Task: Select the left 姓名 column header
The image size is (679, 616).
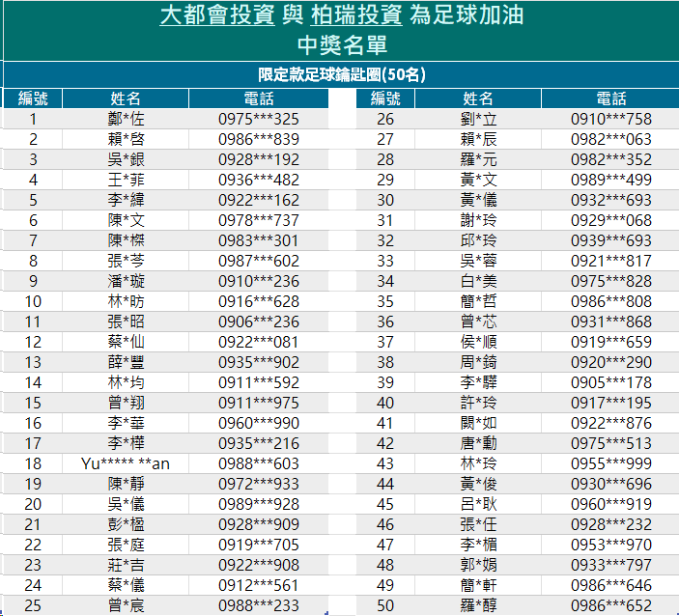Action: (126, 98)
